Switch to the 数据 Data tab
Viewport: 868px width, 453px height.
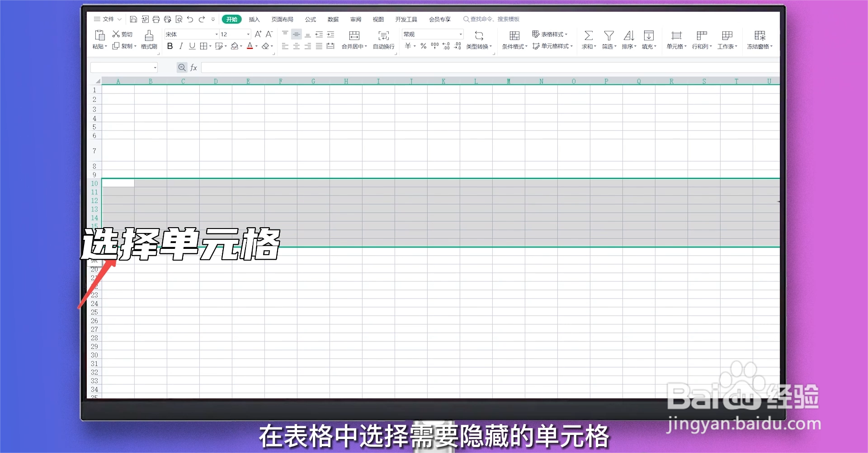click(333, 19)
